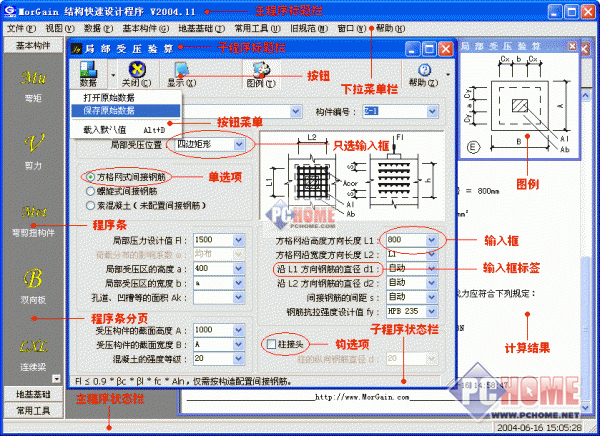Expand the 混凝土的强度等级 dropdown
600x436 pixels.
tap(239, 359)
